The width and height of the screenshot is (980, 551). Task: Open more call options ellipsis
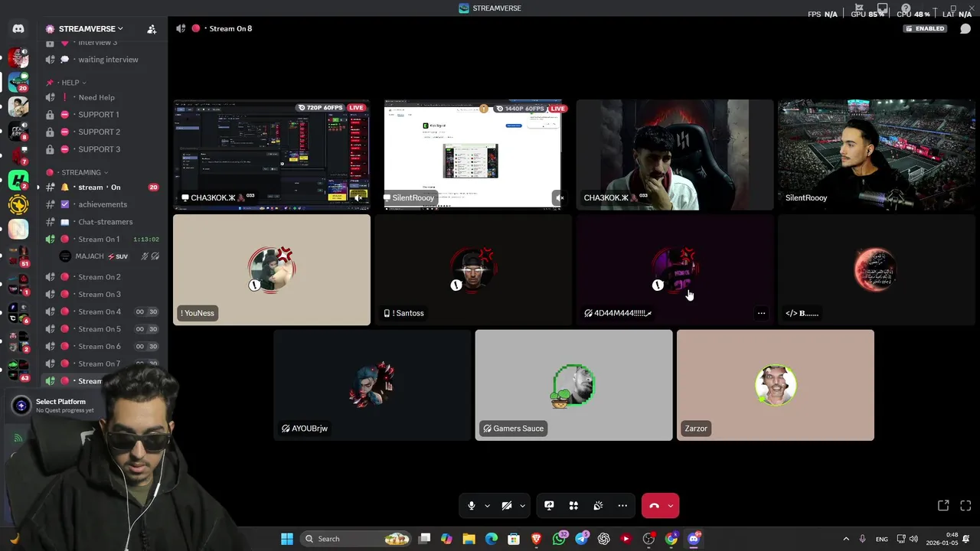point(622,506)
